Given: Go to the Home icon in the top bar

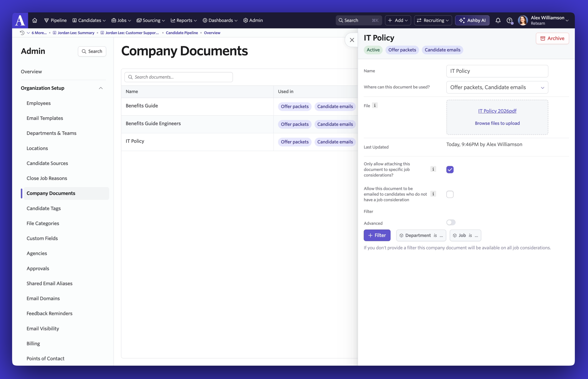Looking at the screenshot, I should point(35,20).
